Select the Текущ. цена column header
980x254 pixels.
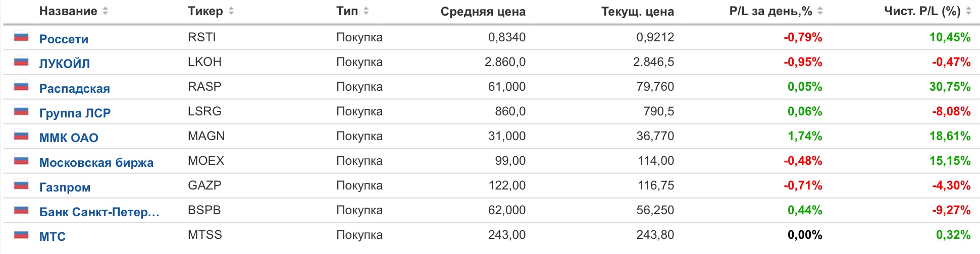[637, 12]
